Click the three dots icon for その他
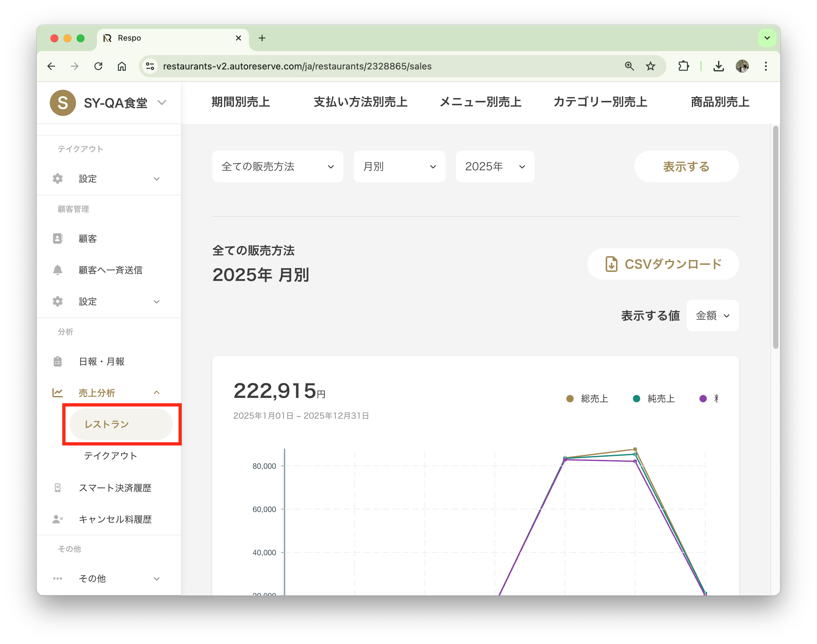Viewport: 817px width, 644px height. point(58,578)
